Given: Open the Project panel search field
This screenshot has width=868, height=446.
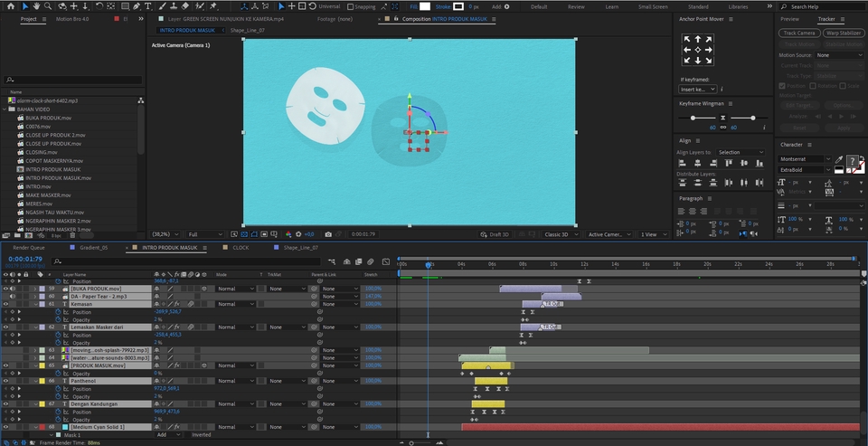Looking at the screenshot, I should pyautogui.click(x=73, y=80).
